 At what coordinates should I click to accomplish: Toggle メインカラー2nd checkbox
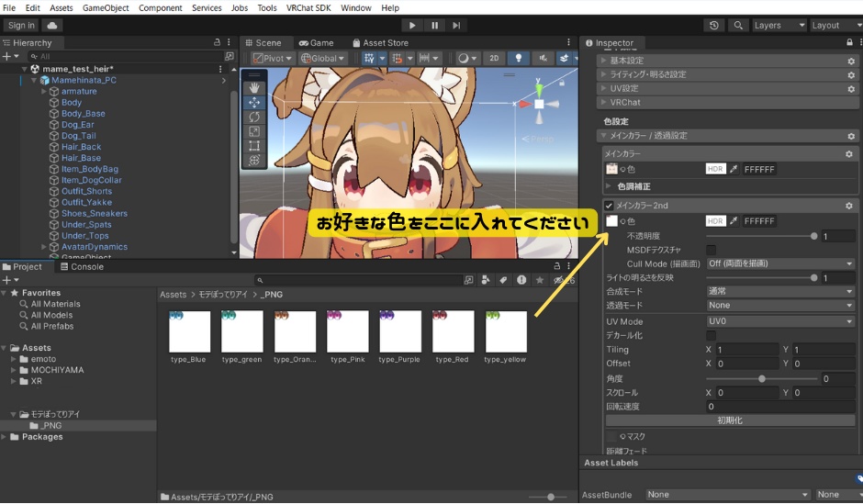click(609, 206)
